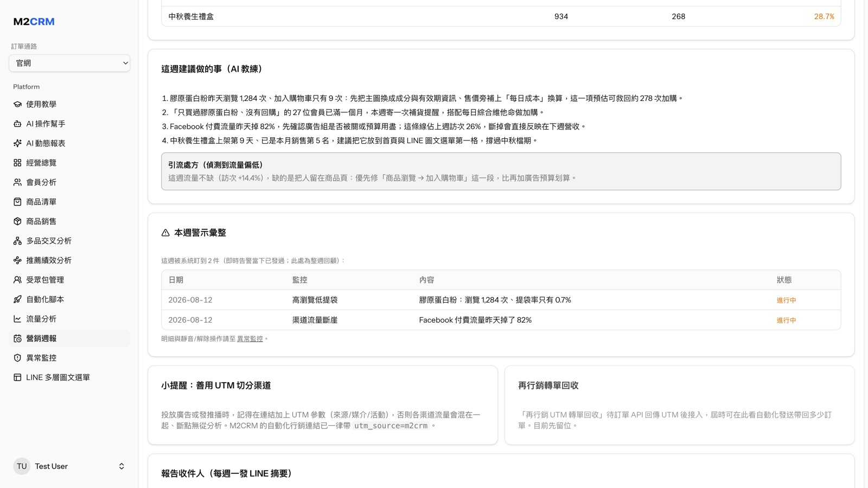
Task: Click the 28.7% value in 中秋養生禮盒 row
Action: click(x=824, y=17)
